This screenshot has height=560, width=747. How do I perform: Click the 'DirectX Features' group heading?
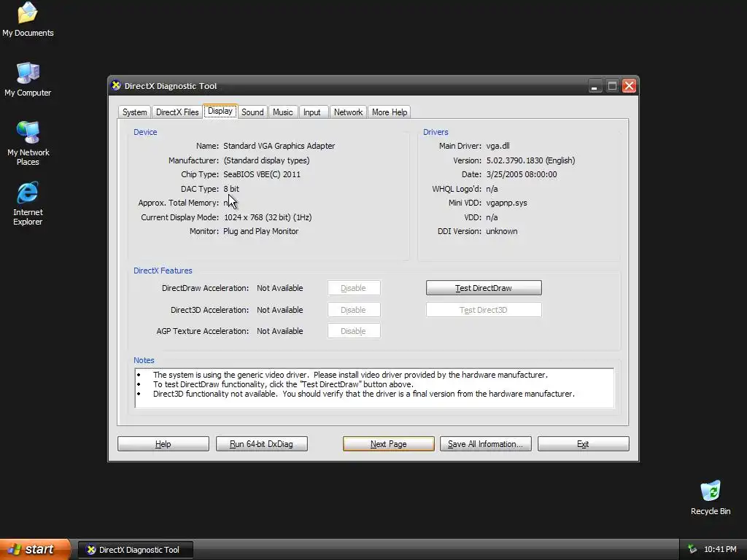163,271
